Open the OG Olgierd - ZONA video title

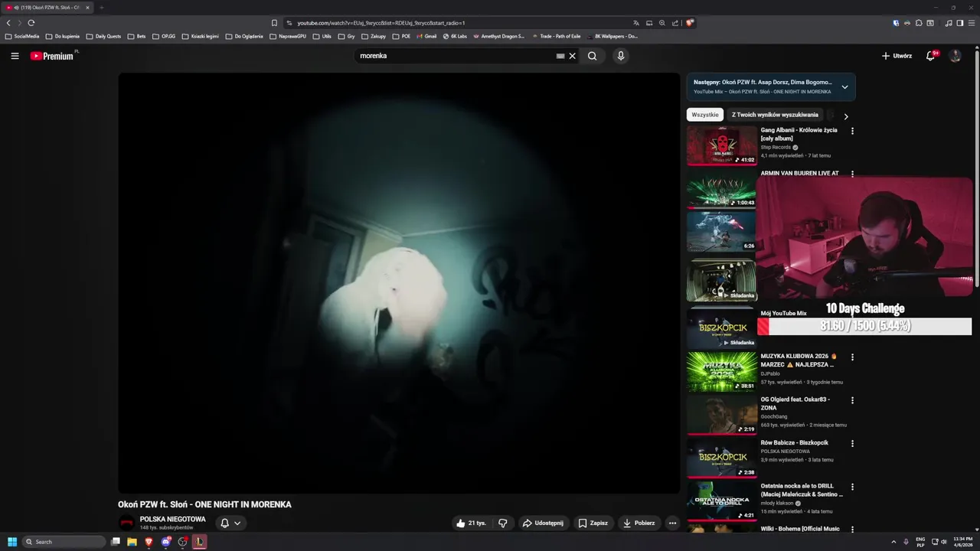point(795,403)
